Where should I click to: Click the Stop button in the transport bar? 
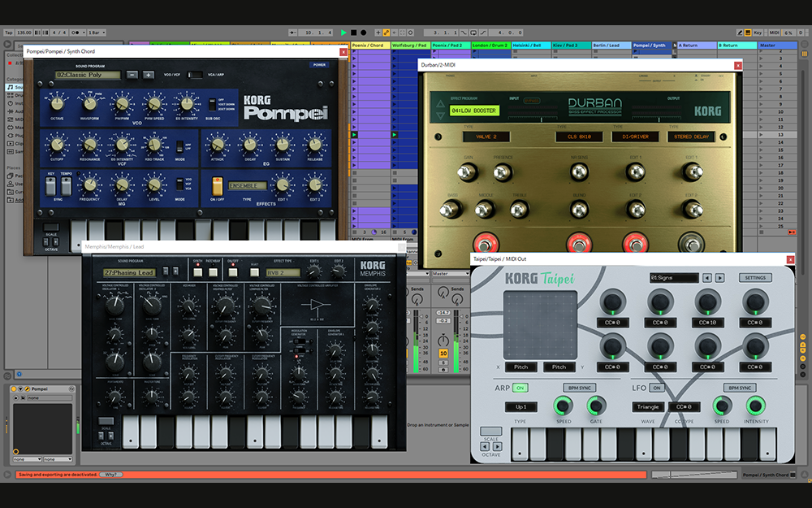pos(354,33)
